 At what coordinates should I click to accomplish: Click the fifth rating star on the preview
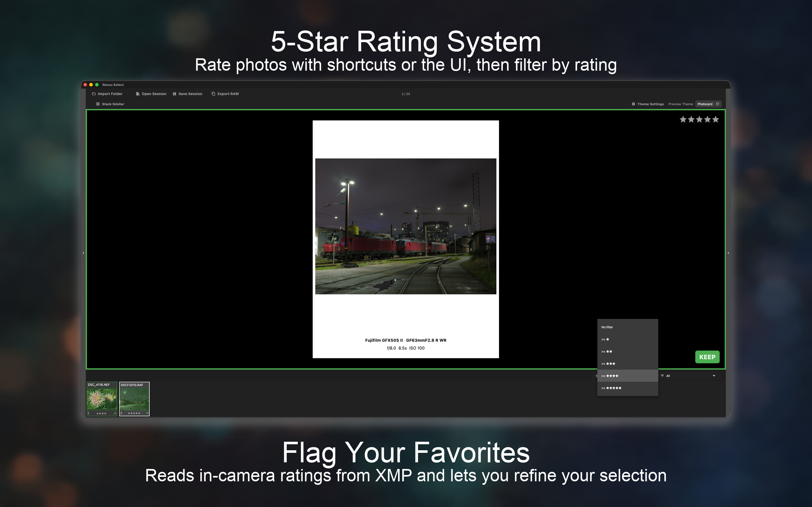pos(715,119)
